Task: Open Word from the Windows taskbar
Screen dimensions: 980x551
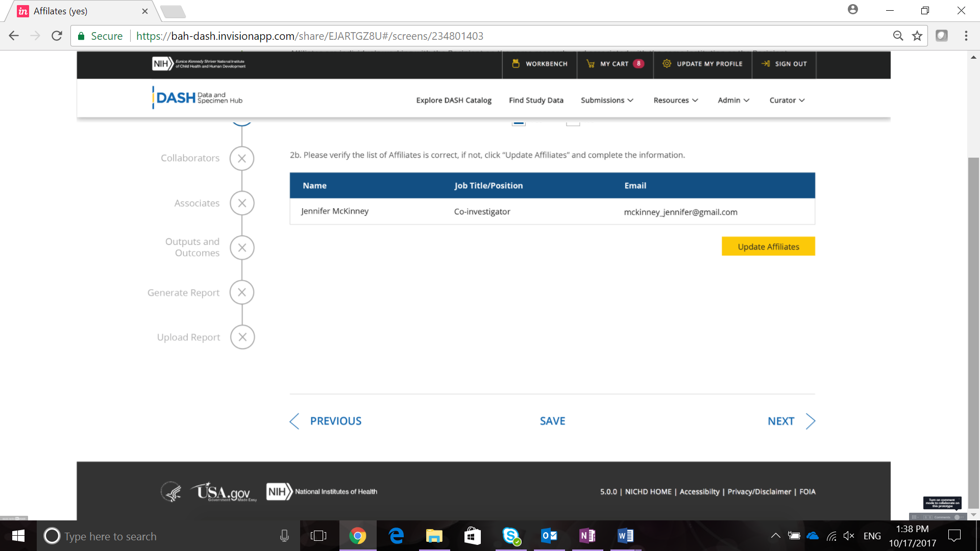Action: (x=625, y=536)
